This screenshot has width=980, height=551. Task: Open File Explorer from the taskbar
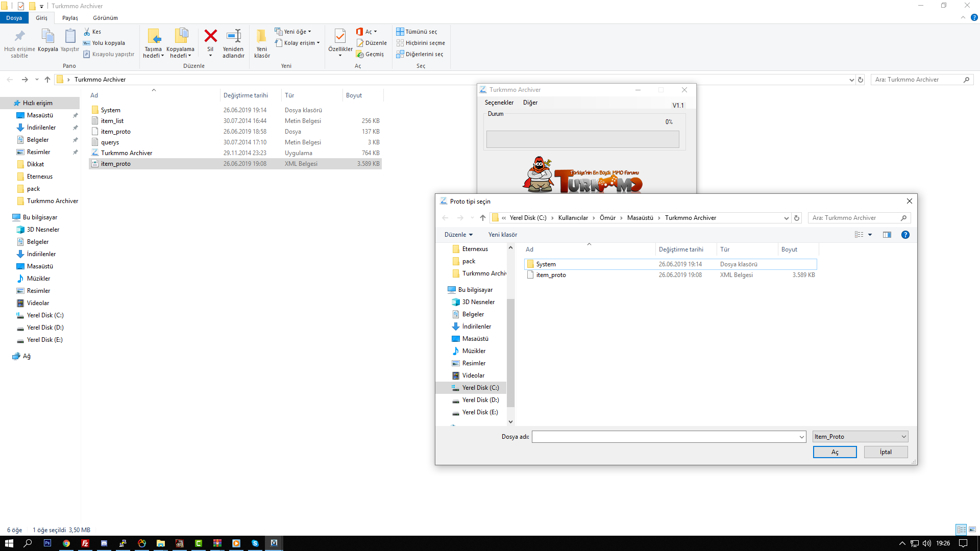point(161,543)
